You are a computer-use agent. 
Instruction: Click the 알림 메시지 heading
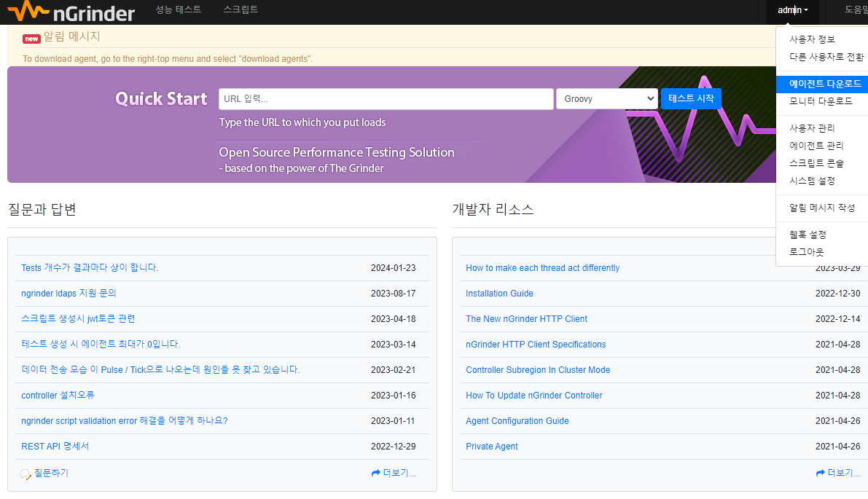tap(71, 36)
